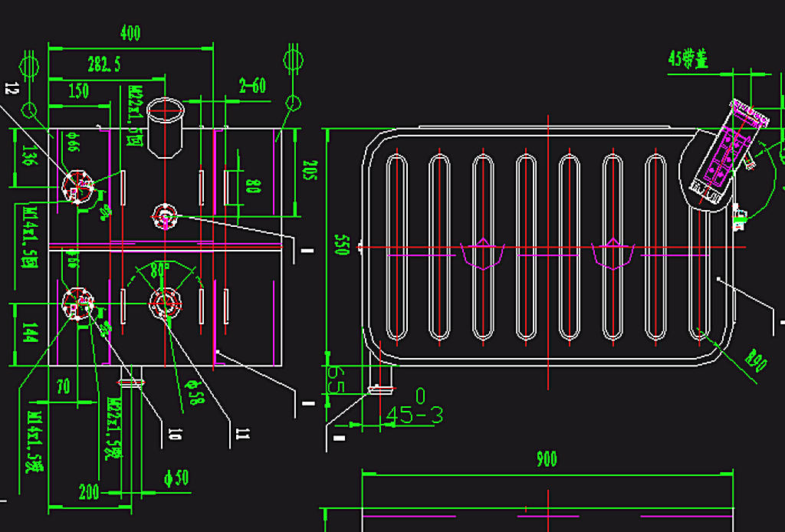Click the 150 dimension value

click(x=77, y=91)
